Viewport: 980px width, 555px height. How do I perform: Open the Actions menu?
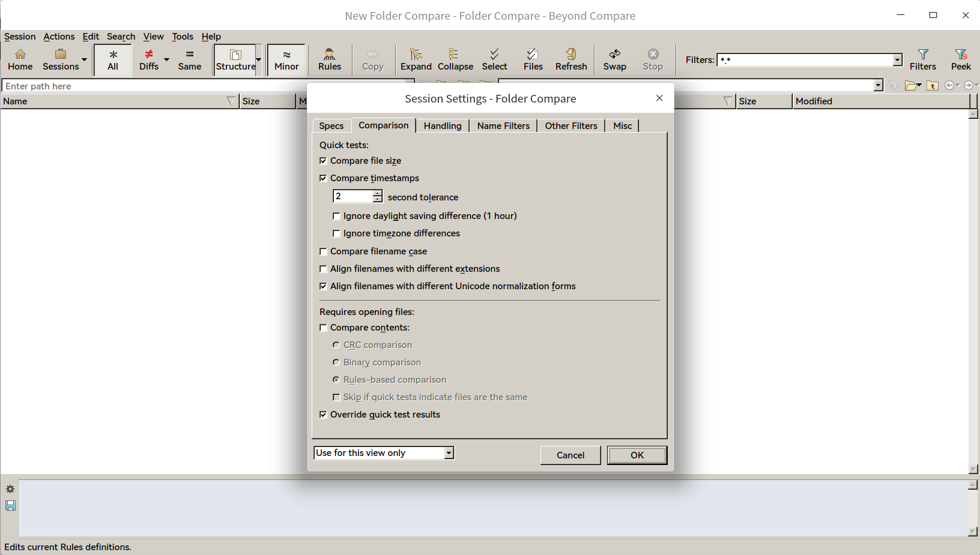pyautogui.click(x=59, y=37)
